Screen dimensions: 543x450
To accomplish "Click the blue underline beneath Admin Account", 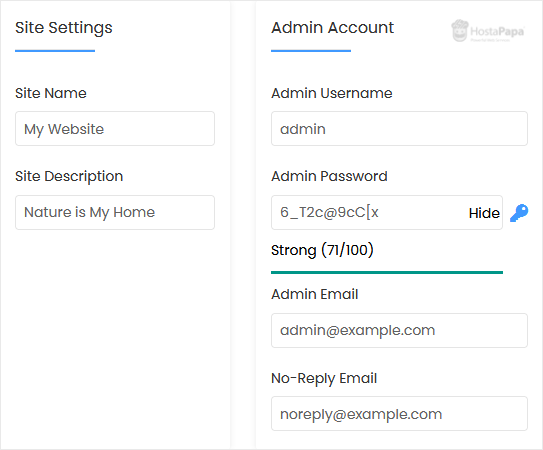I will (311, 51).
